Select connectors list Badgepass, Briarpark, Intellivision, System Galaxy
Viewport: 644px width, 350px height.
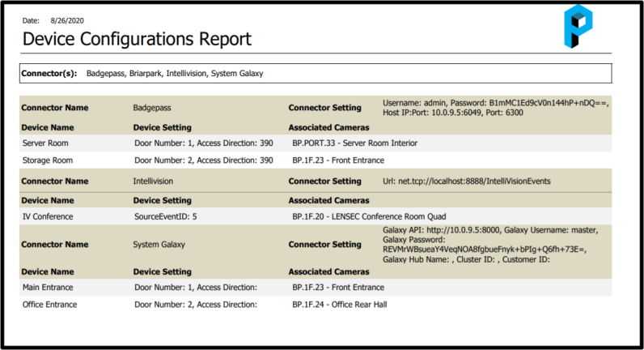[175, 73]
